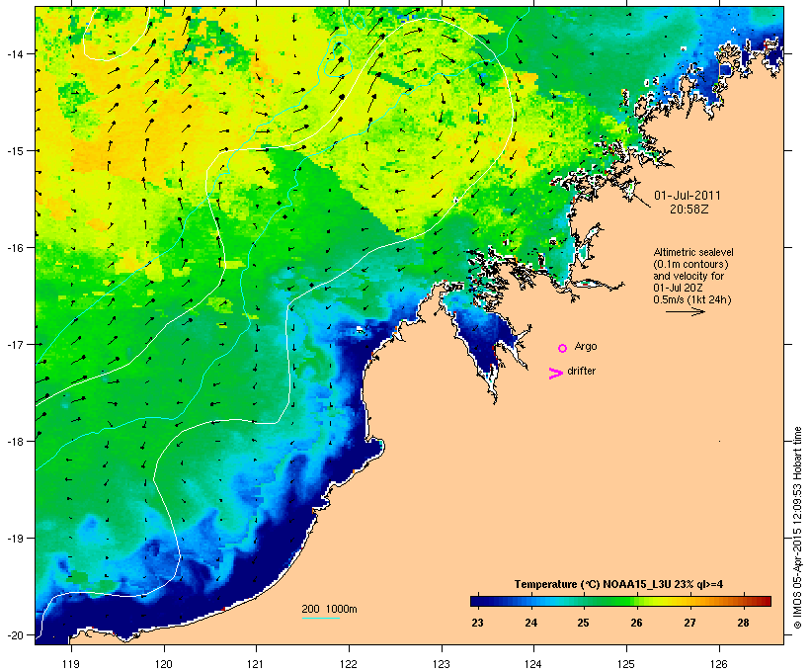Click the colorbar tick label 23
The image size is (810, 672).
click(477, 623)
